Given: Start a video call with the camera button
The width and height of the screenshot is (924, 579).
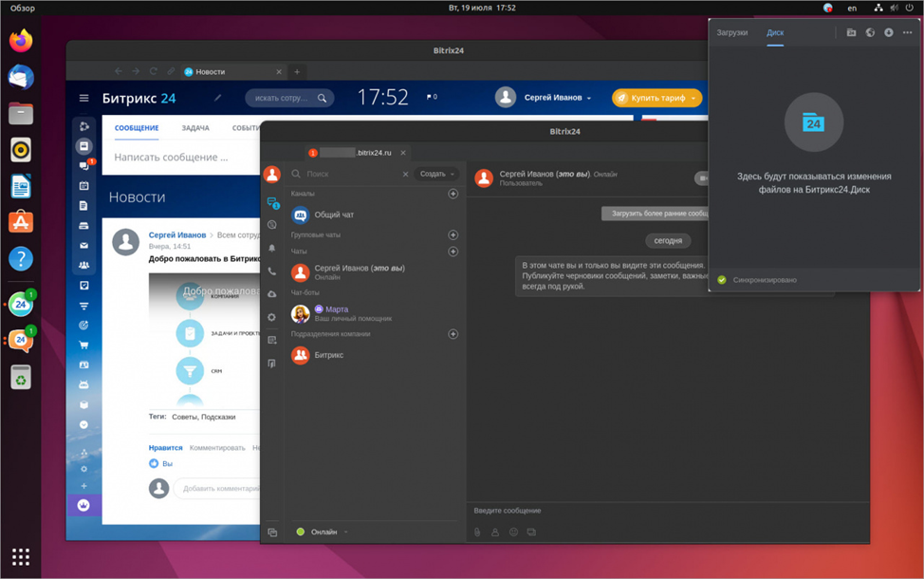Looking at the screenshot, I should click(702, 178).
